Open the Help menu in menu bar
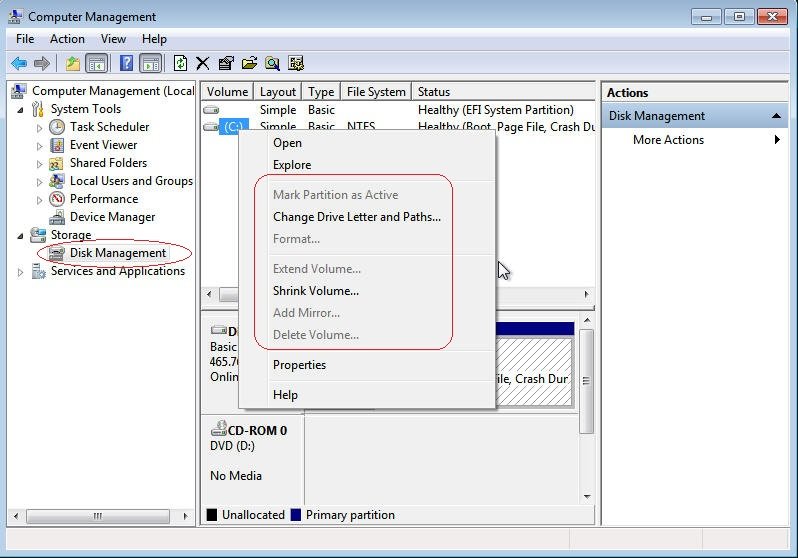798x558 pixels. 154,39
